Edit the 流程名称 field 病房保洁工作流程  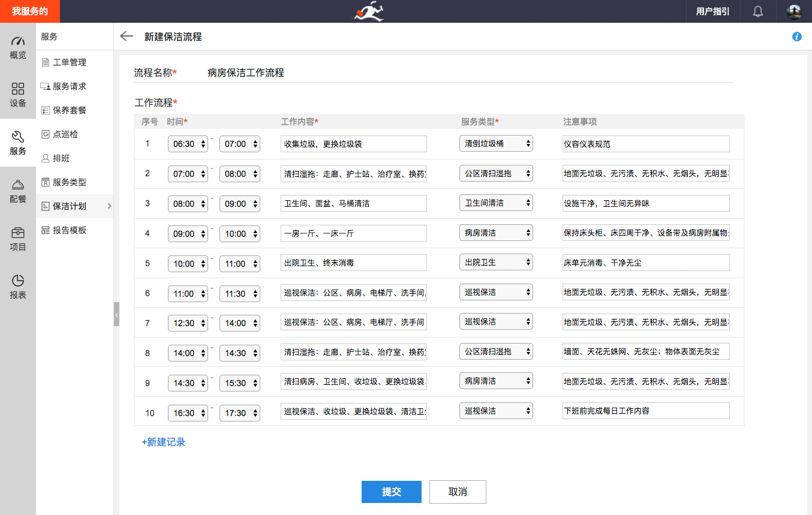pyautogui.click(x=470, y=73)
